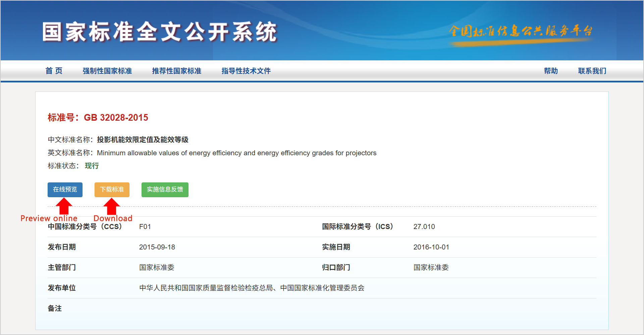Click the ICS classification value 27.010
Image resolution: width=644 pixels, height=335 pixels.
424,227
